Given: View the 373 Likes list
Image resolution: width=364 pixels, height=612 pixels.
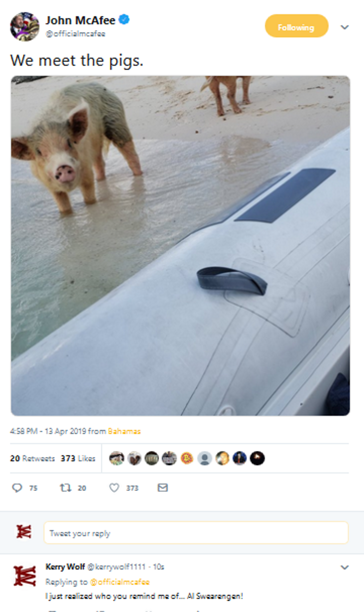Looking at the screenshot, I should tap(78, 458).
